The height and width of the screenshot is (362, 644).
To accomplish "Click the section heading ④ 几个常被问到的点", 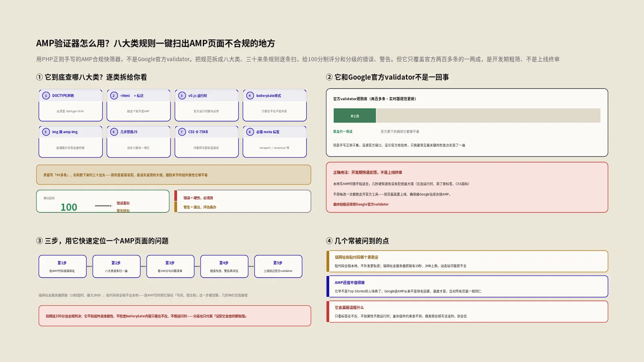I will click(357, 241).
